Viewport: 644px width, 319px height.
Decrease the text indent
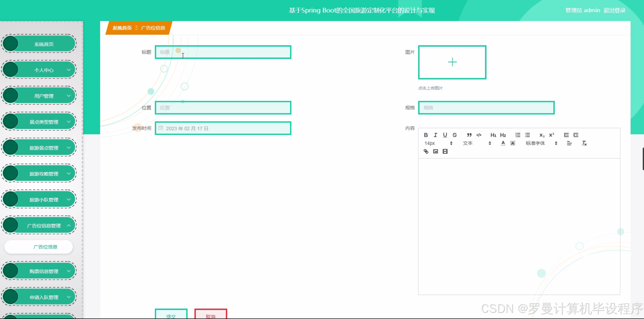[566, 135]
